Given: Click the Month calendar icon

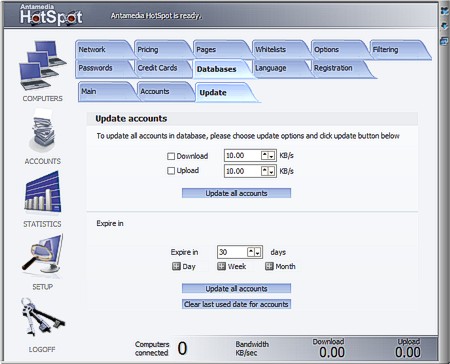Looking at the screenshot, I should click(269, 266).
